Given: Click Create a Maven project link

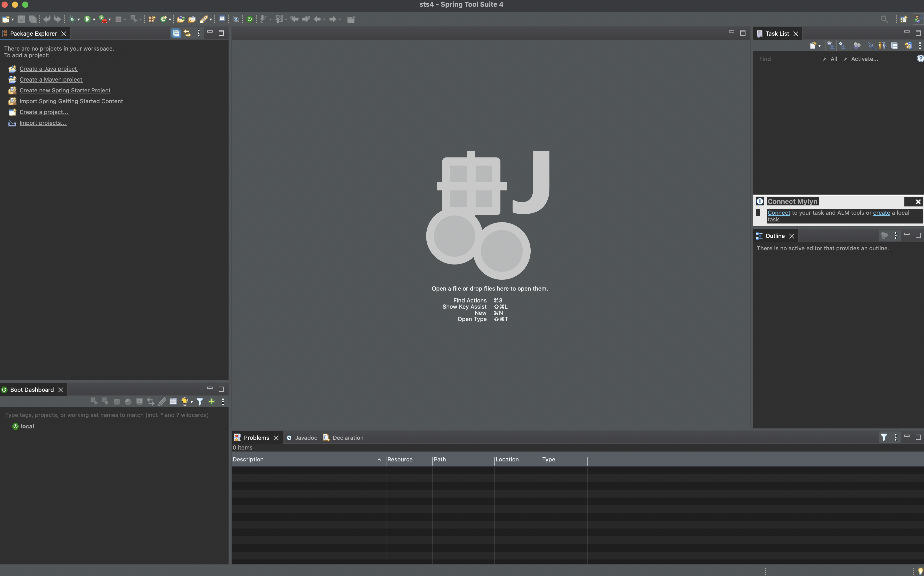Looking at the screenshot, I should pos(51,79).
